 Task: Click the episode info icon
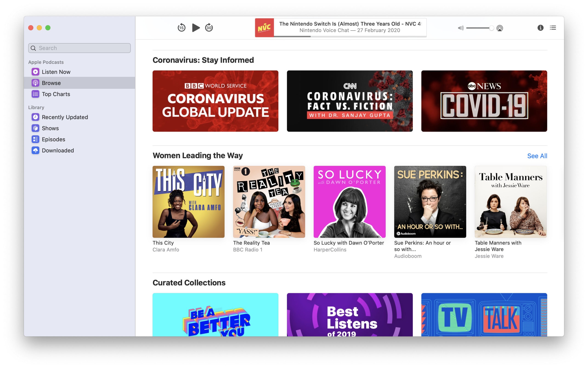[540, 28]
